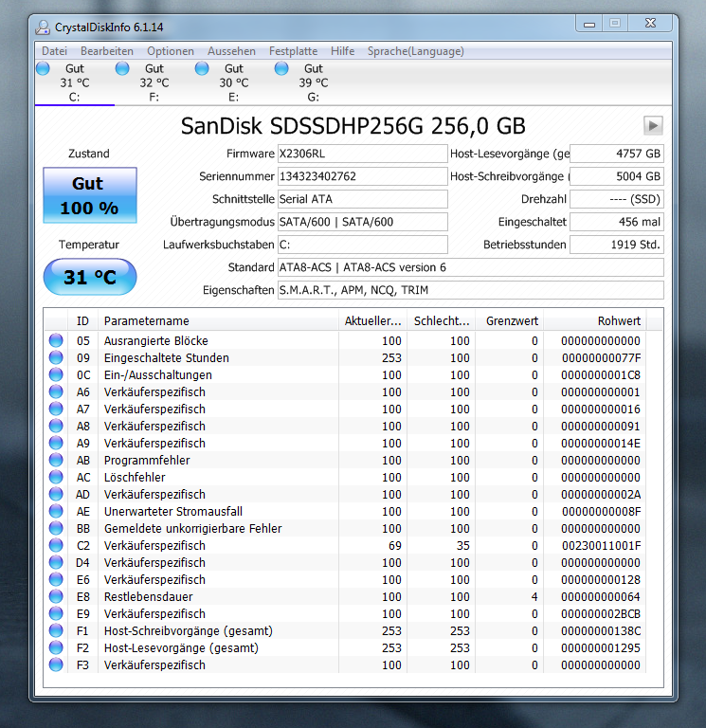Click the 31 °C temperature button
This screenshot has width=706, height=728.
90,277
